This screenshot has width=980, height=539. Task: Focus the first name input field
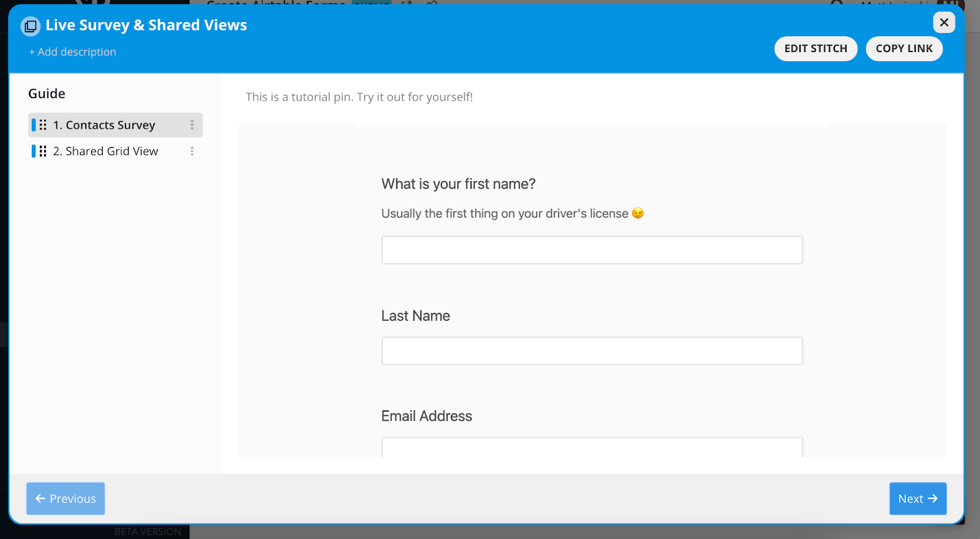point(592,250)
